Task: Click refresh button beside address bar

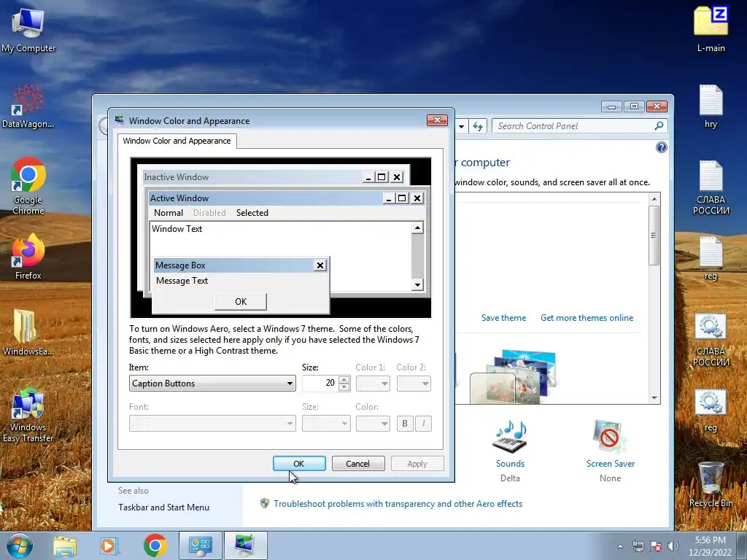Action: point(478,126)
